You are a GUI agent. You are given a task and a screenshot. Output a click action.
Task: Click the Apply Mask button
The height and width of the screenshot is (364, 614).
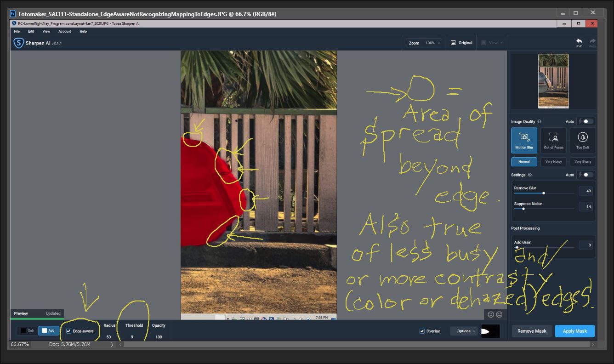[x=574, y=331]
